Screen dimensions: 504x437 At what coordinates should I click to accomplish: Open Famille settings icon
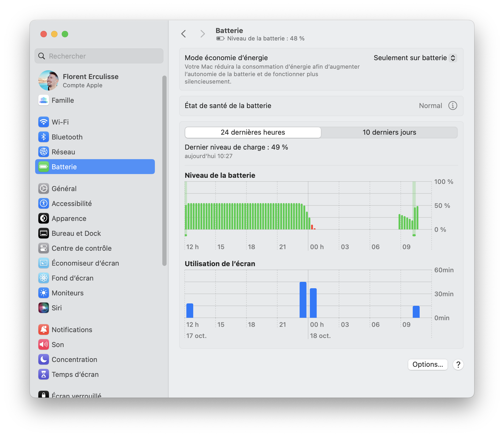[x=44, y=100]
